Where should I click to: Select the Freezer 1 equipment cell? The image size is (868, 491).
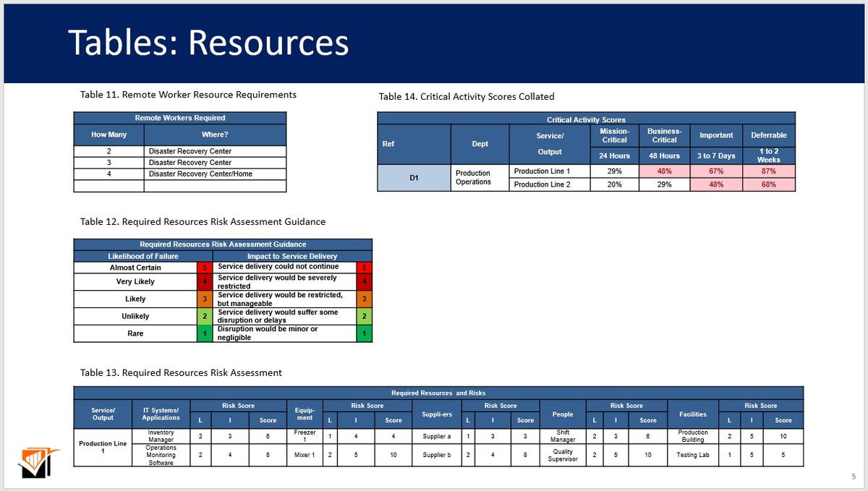305,435
